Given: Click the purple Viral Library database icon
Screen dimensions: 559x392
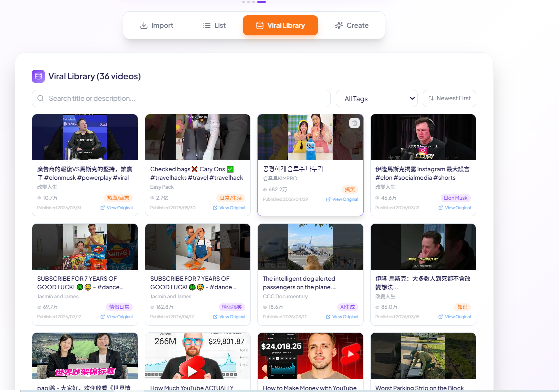Looking at the screenshot, I should pos(38,76).
